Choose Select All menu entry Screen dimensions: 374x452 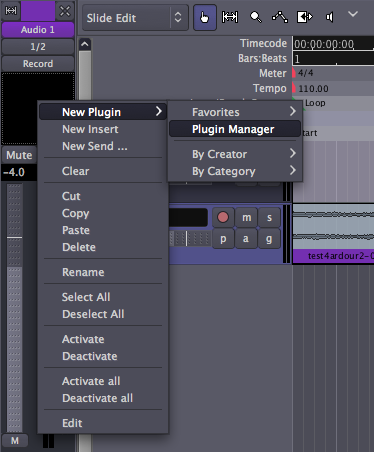[x=103, y=297]
